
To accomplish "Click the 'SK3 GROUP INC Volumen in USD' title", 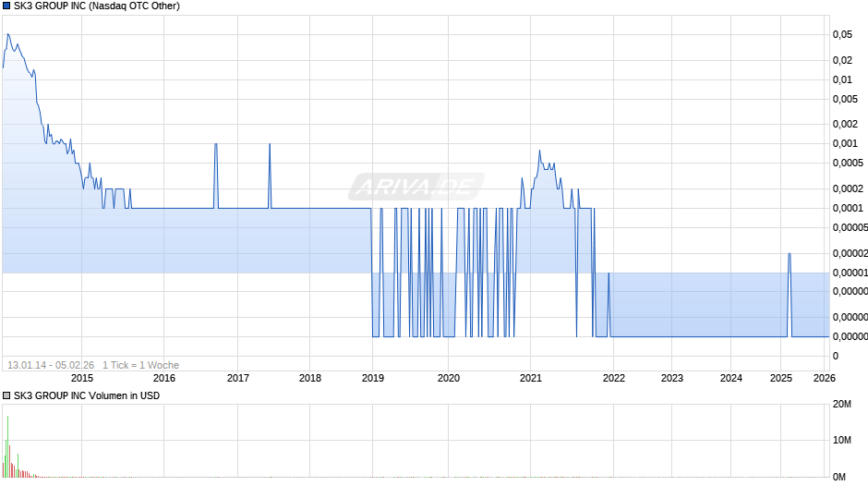I will click(87, 395).
